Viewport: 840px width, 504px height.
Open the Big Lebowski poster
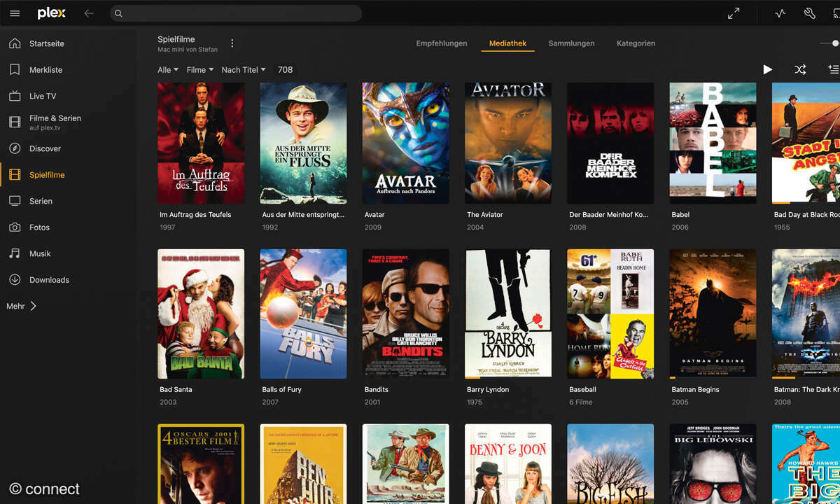pyautogui.click(x=713, y=463)
